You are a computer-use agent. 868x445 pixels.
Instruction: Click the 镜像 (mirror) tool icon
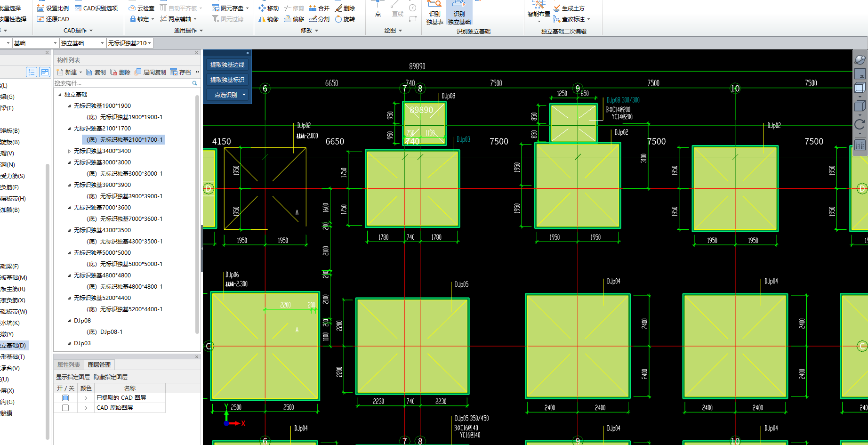click(x=262, y=19)
